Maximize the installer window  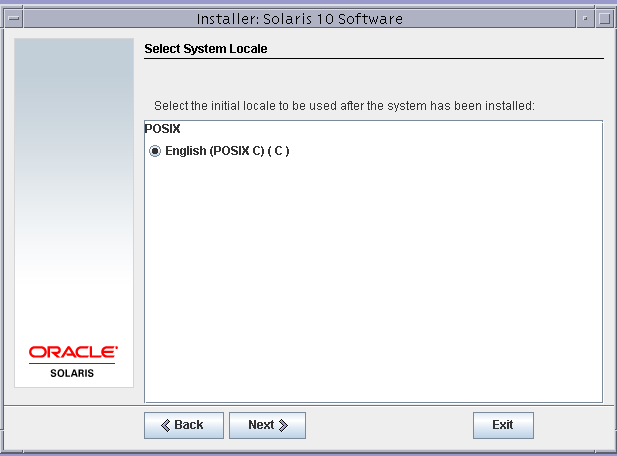point(604,18)
